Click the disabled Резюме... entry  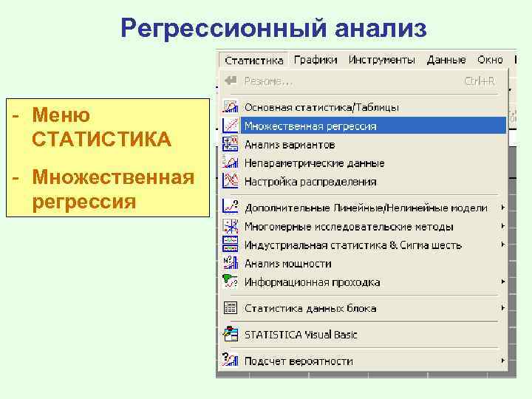364,81
